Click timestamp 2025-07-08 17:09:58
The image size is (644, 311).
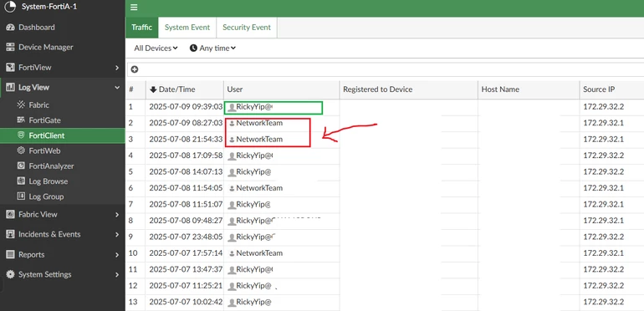click(x=186, y=155)
